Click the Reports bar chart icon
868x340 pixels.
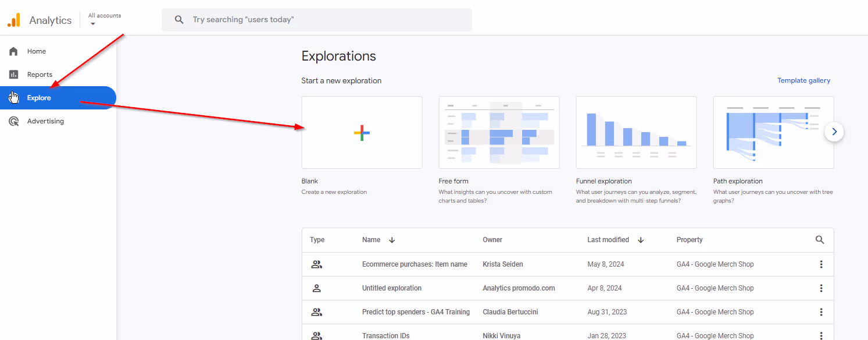click(x=13, y=75)
